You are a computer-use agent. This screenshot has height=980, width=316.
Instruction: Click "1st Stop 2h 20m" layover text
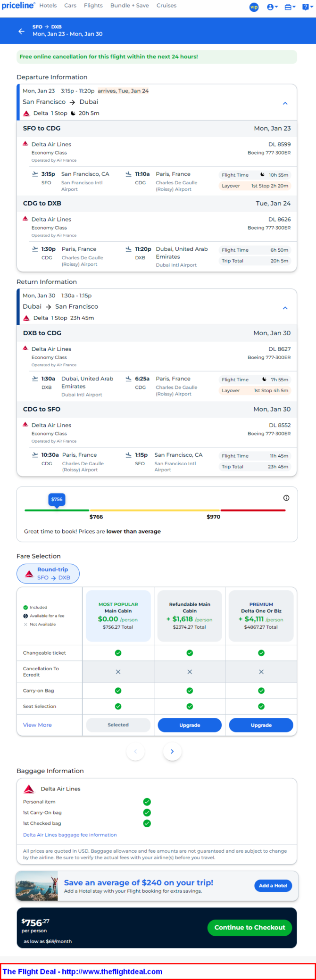270,186
